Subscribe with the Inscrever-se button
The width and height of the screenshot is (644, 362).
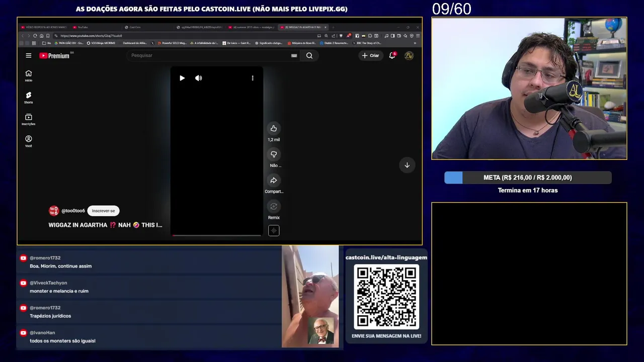tap(103, 211)
